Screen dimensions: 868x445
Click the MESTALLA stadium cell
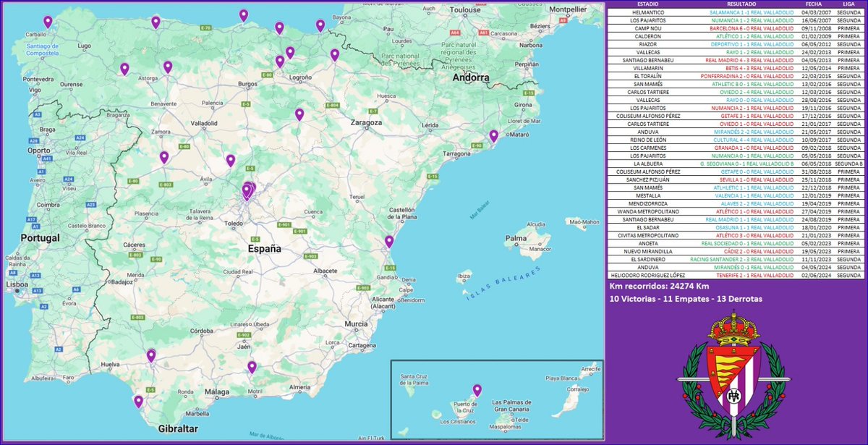pos(647,195)
